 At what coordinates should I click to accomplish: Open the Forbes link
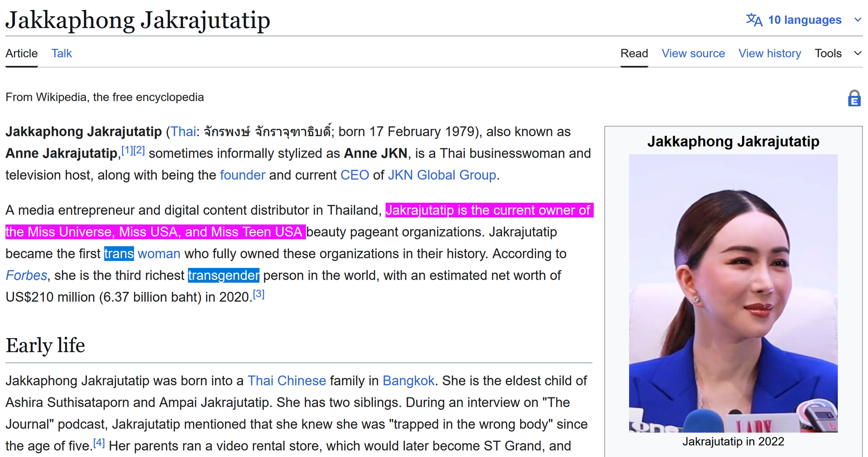(26, 276)
